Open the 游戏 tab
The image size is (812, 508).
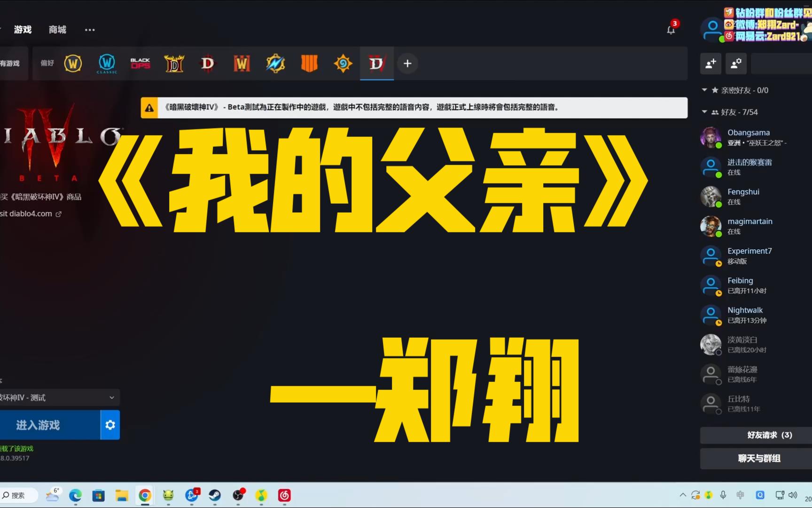pos(23,30)
